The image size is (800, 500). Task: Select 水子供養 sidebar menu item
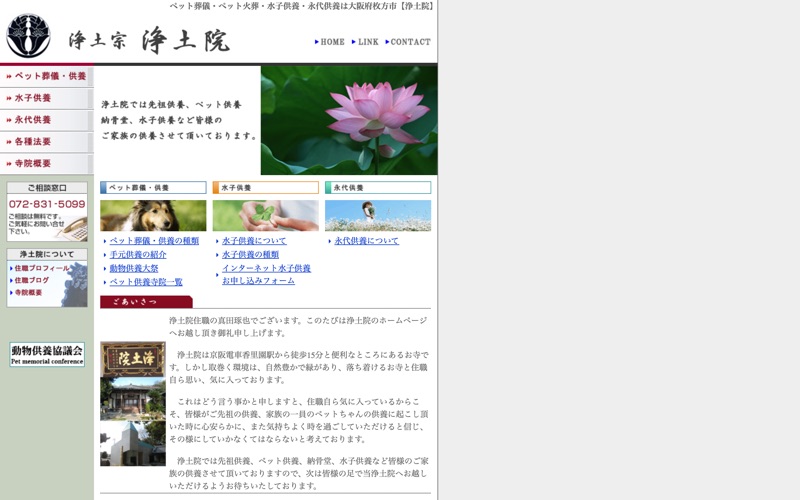click(x=46, y=98)
